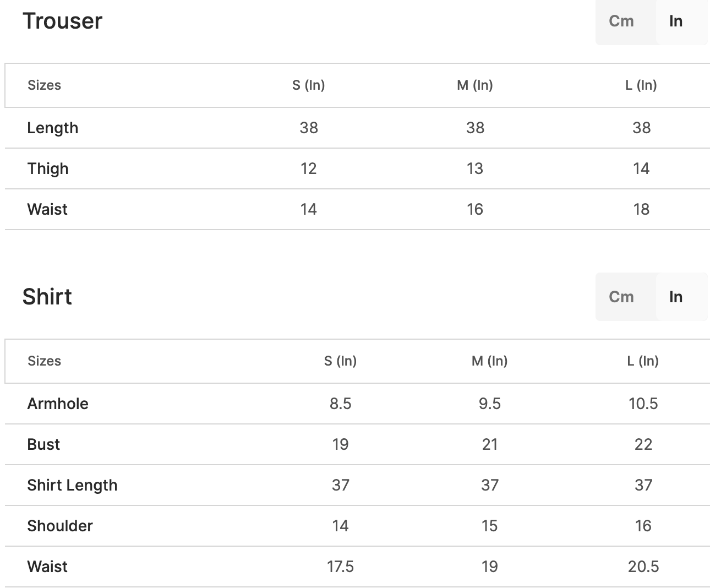Viewport: 710px width, 588px height.
Task: Select the Shoulder row label
Action: point(60,526)
